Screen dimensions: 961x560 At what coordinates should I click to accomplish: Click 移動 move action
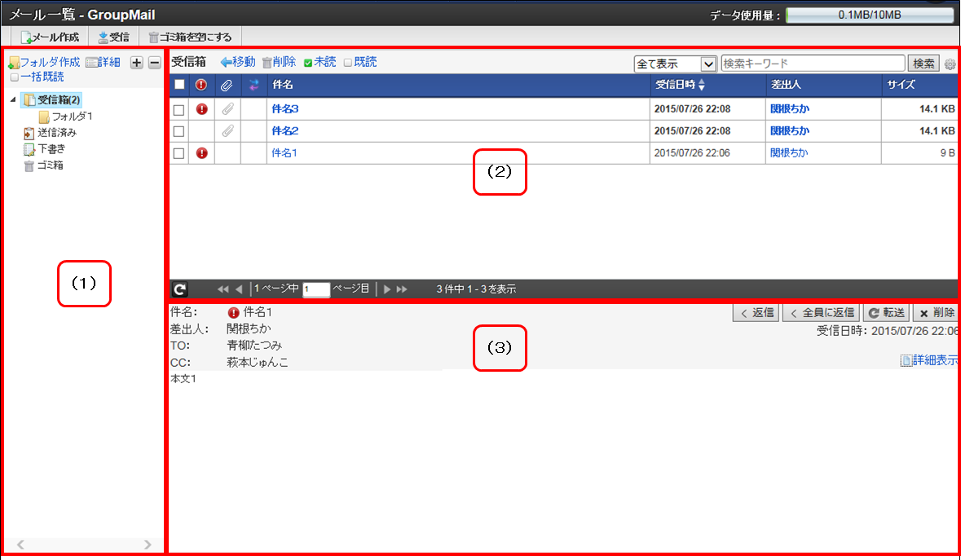pyautogui.click(x=238, y=62)
